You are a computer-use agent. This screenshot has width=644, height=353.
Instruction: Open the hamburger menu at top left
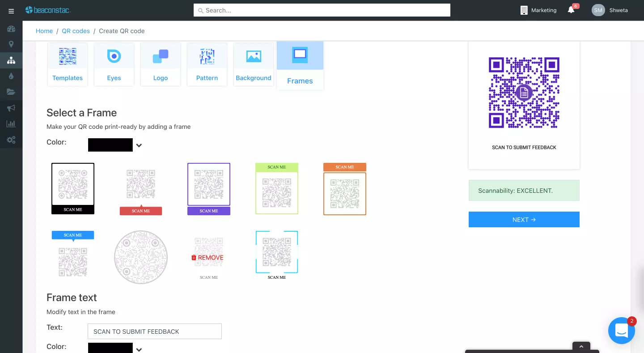11,11
